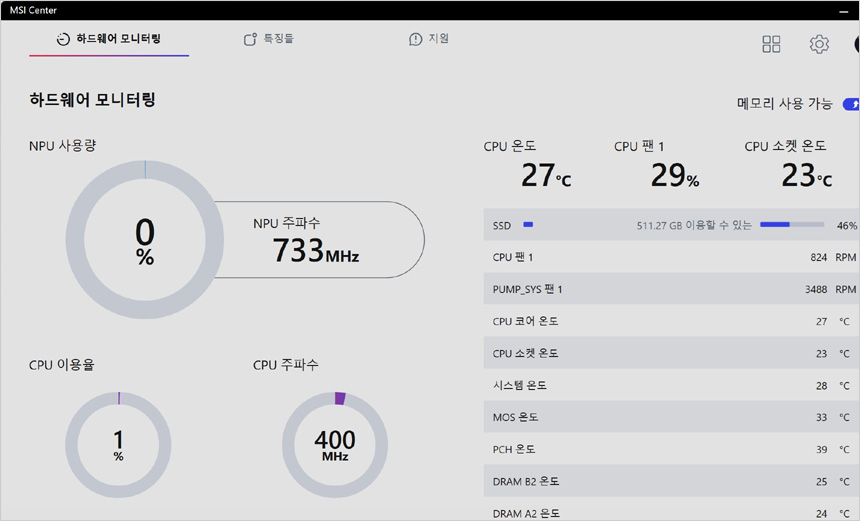Click the CPU 이용율 1% gauge
The width and height of the screenshot is (860, 521).
tap(118, 445)
